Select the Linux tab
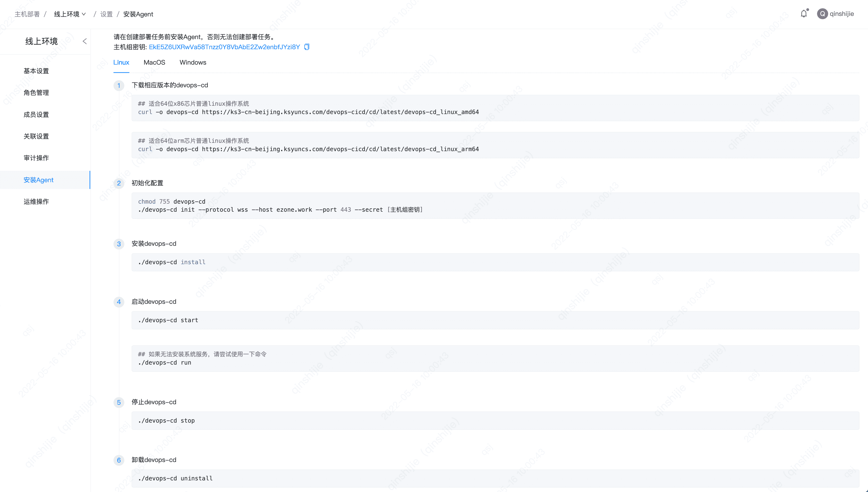Viewport: 868px width, 492px height. (121, 63)
